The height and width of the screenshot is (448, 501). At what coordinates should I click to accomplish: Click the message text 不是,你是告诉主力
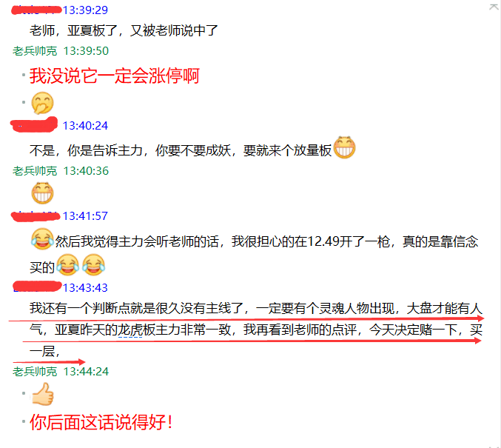(x=181, y=150)
